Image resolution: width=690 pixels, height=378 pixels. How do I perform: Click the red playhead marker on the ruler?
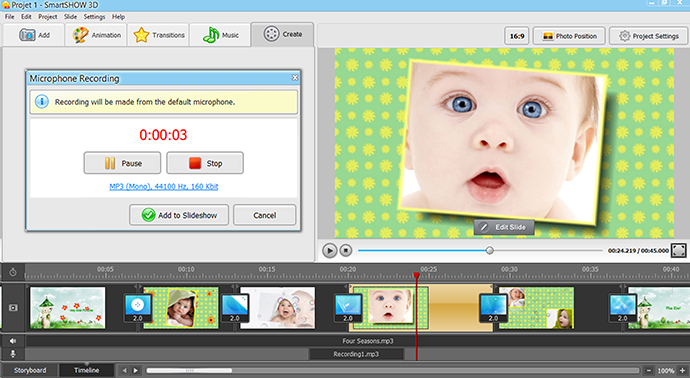click(416, 275)
